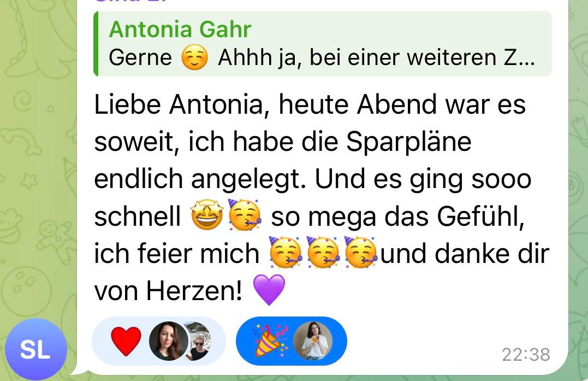Click first party face emoji after feier mich
588x381 pixels.
pos(286,252)
